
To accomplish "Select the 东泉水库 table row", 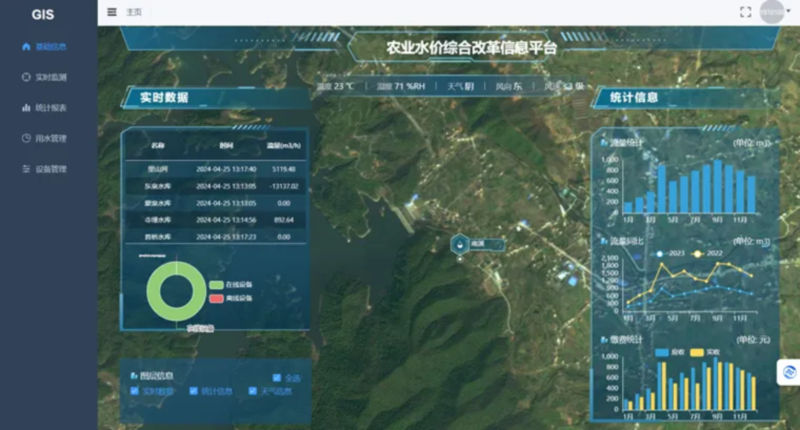I will coord(215,186).
